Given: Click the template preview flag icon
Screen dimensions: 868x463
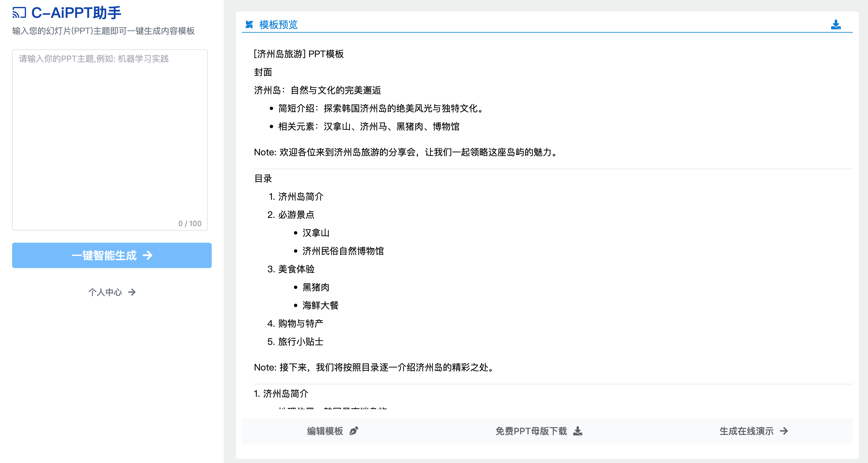Looking at the screenshot, I should [249, 24].
